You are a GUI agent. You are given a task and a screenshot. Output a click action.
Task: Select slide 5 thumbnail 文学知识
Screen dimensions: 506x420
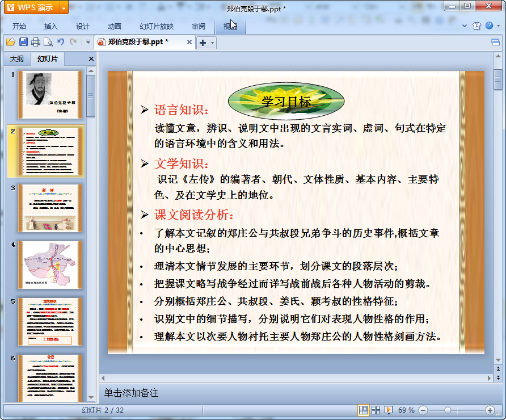(50, 322)
